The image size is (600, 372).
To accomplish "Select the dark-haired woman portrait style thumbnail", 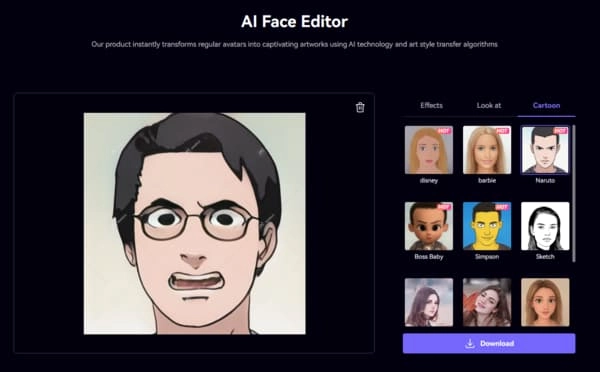I will tap(429, 302).
